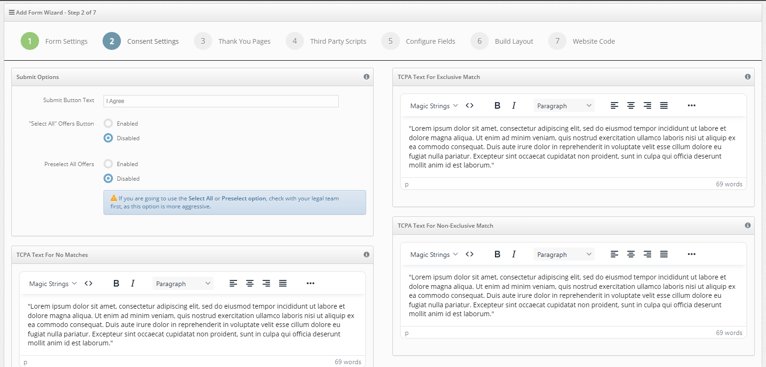Apply italic in No Matches editor
The height and width of the screenshot is (367, 766).
pyautogui.click(x=132, y=283)
